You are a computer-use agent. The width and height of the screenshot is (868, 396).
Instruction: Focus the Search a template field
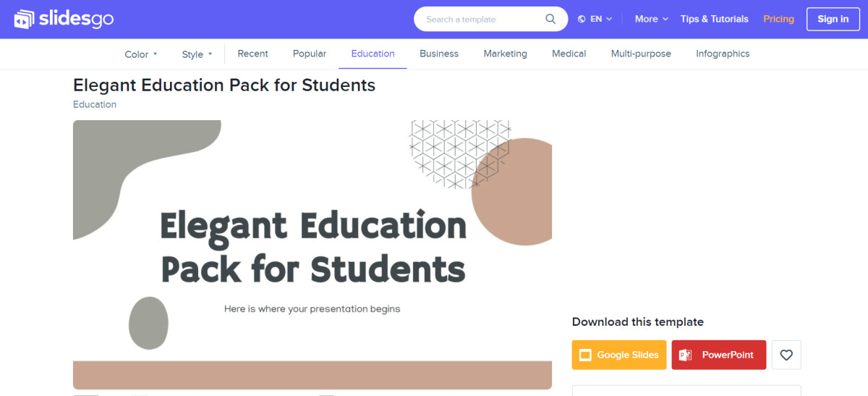click(x=481, y=19)
